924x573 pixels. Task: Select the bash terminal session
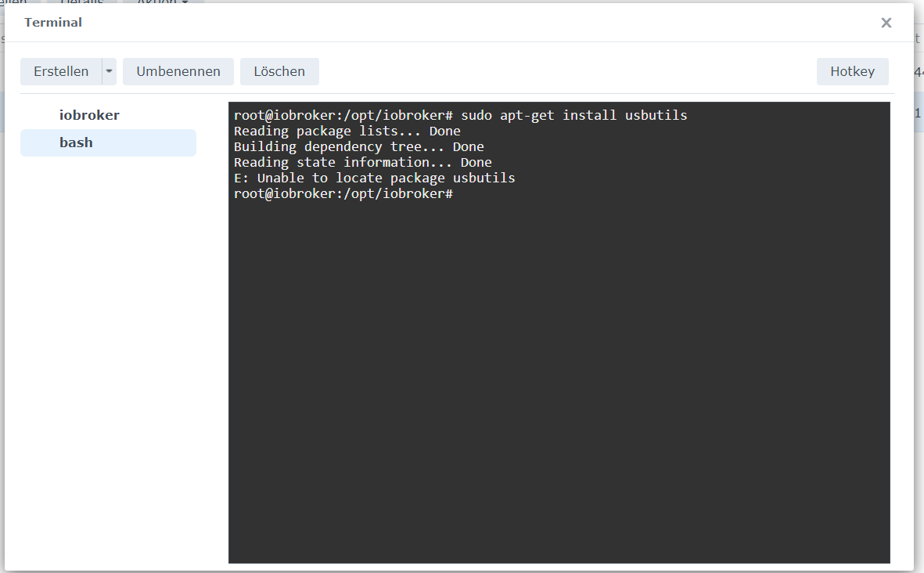(109, 142)
